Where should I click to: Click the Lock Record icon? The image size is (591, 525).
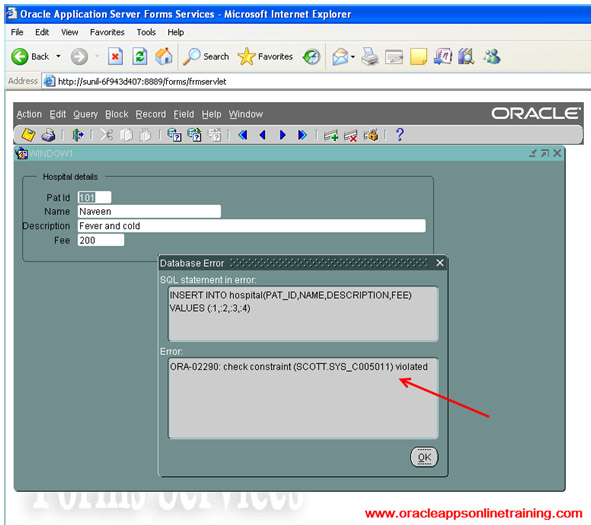click(371, 135)
